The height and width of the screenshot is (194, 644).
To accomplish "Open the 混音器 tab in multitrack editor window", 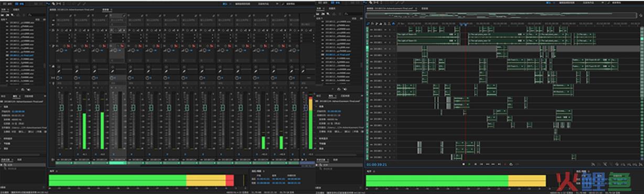I will [425, 9].
